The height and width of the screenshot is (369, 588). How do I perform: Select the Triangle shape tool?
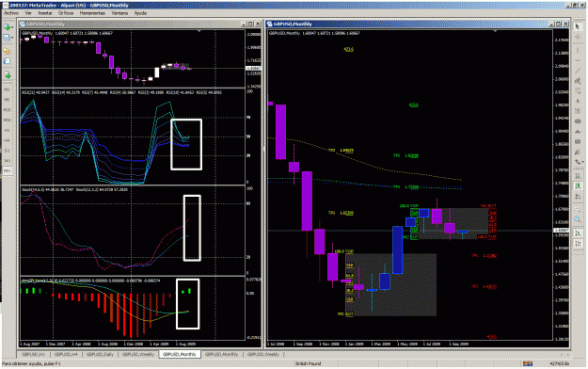pos(578,132)
